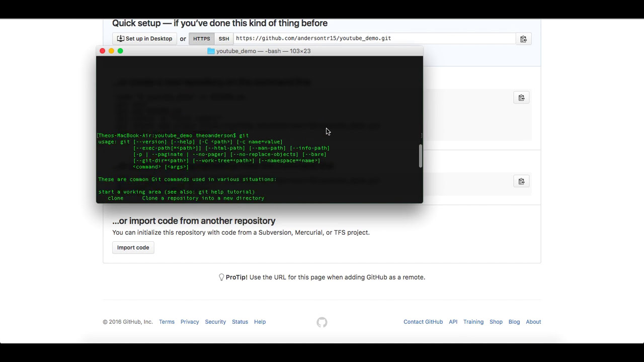The height and width of the screenshot is (362, 644).
Task: Open the Blog footer link
Action: tap(514, 322)
